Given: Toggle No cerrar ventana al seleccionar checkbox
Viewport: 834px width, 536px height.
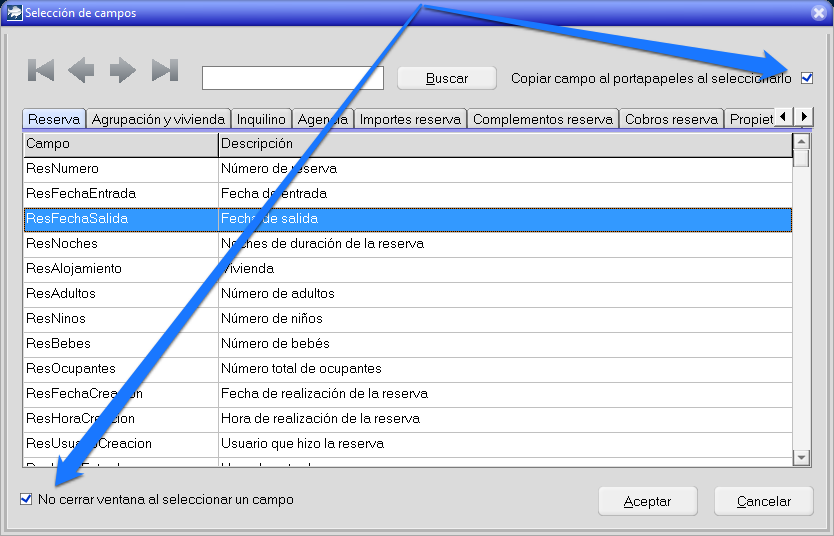Looking at the screenshot, I should coord(26,499).
